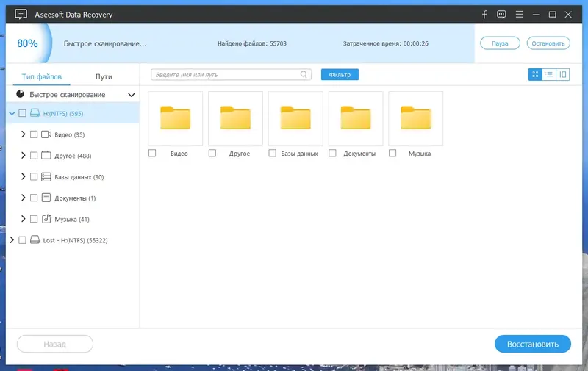Select the Lost - H:(NTFS) (55322) label
This screenshot has height=371, width=588.
pyautogui.click(x=76, y=240)
